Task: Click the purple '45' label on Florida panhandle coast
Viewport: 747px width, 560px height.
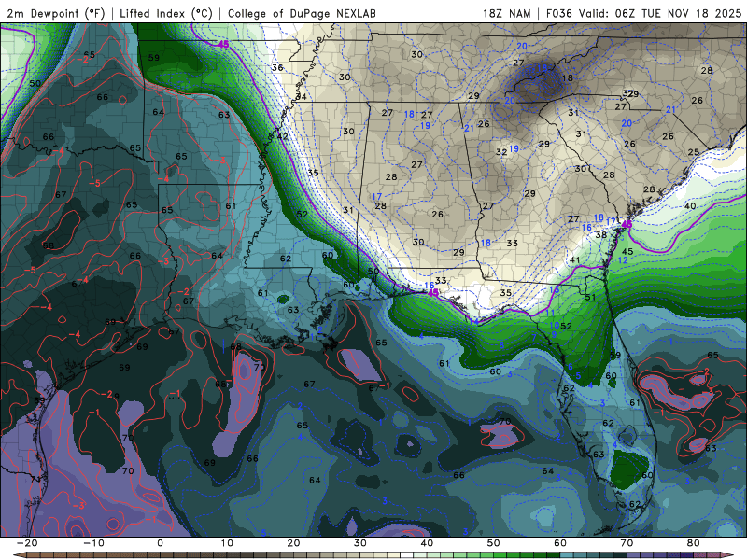Action: click(433, 293)
